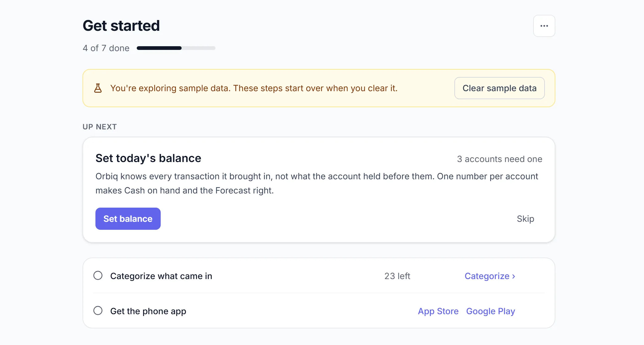This screenshot has height=345, width=644.
Task: Open the Google Play link
Action: pos(490,311)
